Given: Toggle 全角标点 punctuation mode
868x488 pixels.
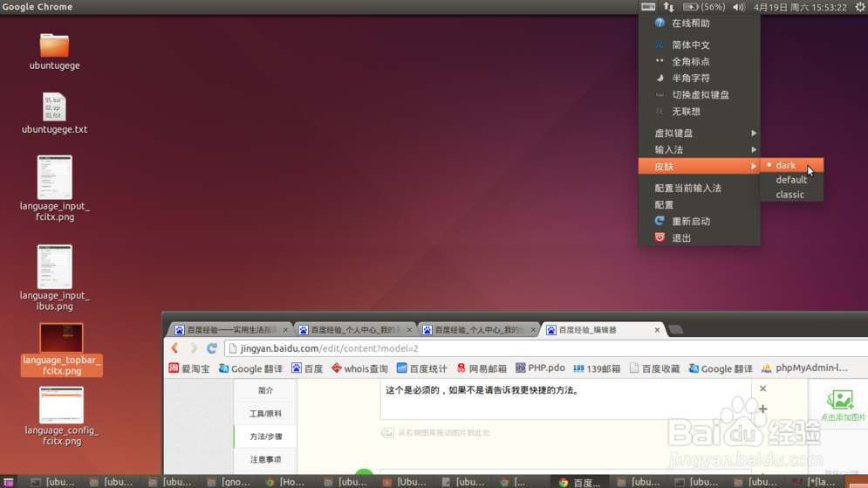Looking at the screenshot, I should (699, 61).
